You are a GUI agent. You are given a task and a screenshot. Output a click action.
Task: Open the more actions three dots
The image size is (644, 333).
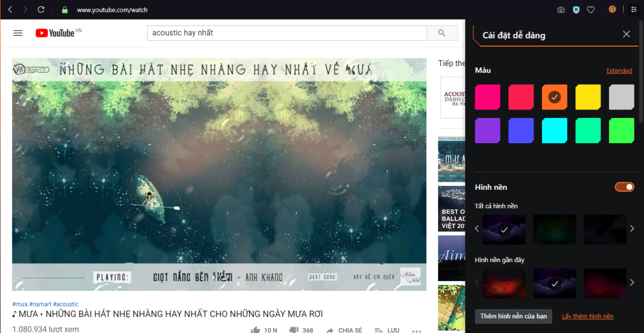(416, 330)
